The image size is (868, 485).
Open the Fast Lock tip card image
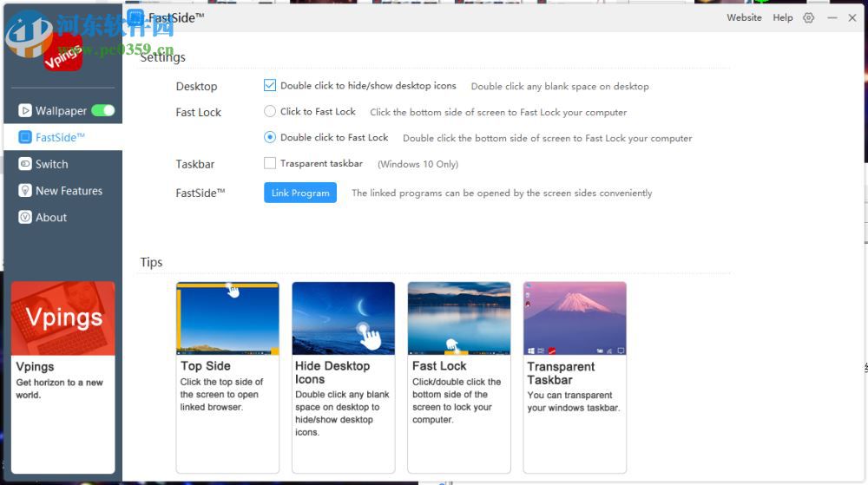pyautogui.click(x=459, y=318)
